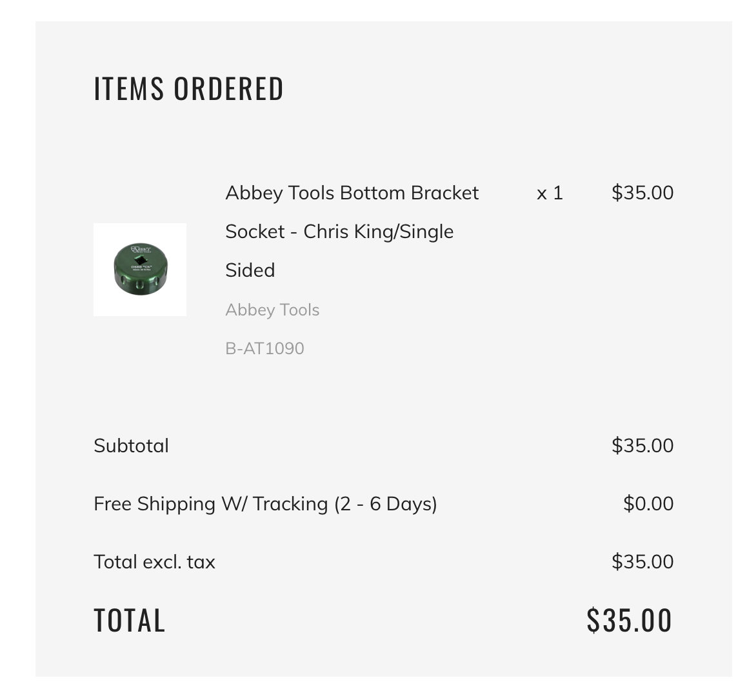Click the bold TOTAL label

coord(129,621)
